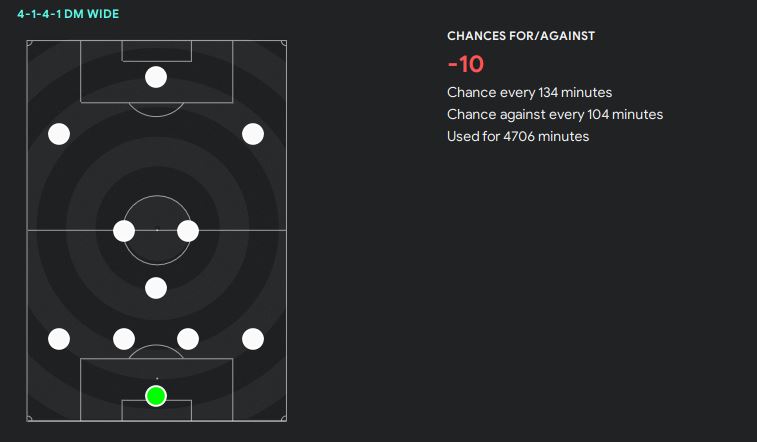
Task: Select the right full-back position dot
Action: 252,339
